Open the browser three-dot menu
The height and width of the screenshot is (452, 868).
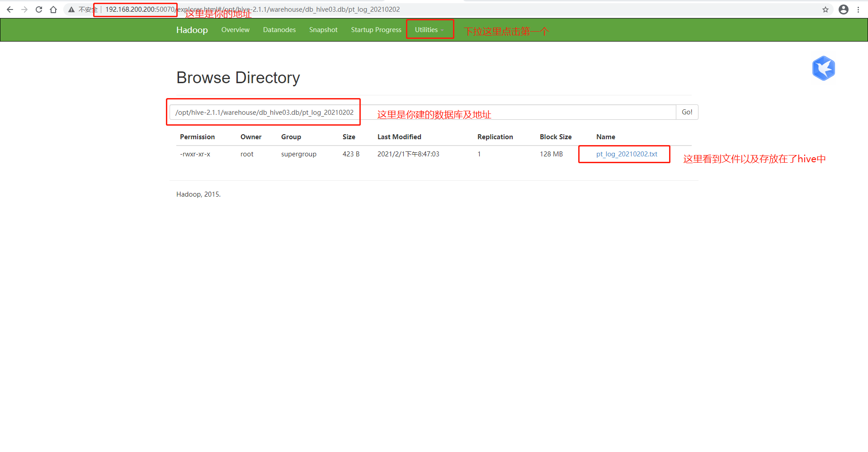click(858, 9)
